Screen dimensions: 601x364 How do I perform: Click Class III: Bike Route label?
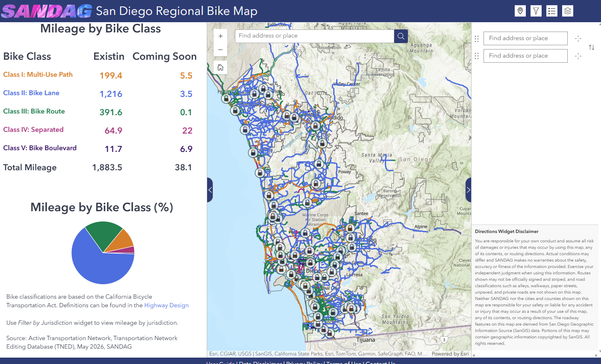[x=34, y=111]
